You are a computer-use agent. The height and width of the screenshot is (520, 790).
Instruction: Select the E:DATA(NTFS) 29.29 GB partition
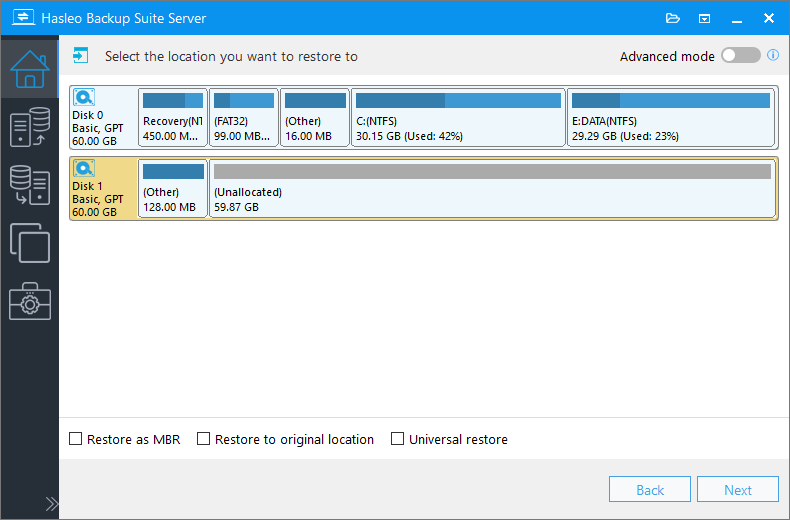[671, 117]
